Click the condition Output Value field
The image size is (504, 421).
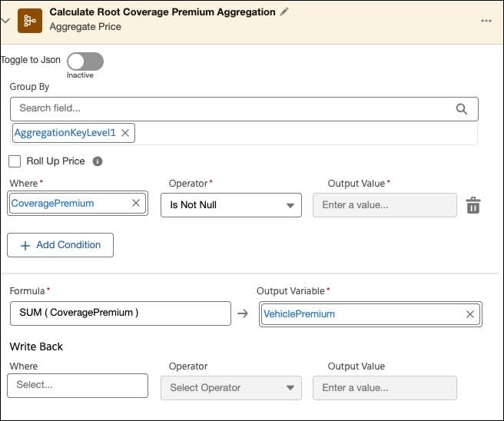coord(385,205)
